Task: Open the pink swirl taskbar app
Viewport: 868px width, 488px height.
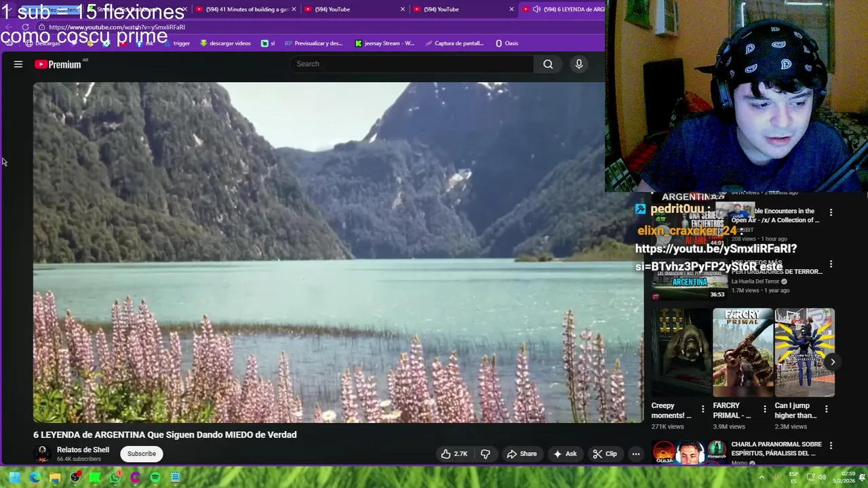Action: point(135,477)
